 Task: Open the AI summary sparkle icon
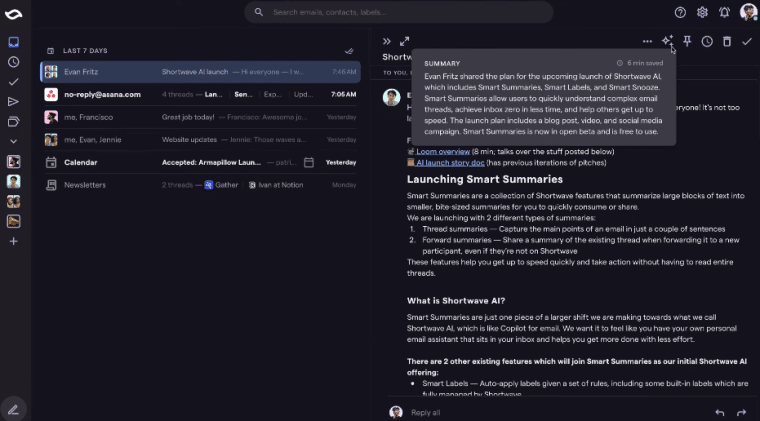point(667,41)
